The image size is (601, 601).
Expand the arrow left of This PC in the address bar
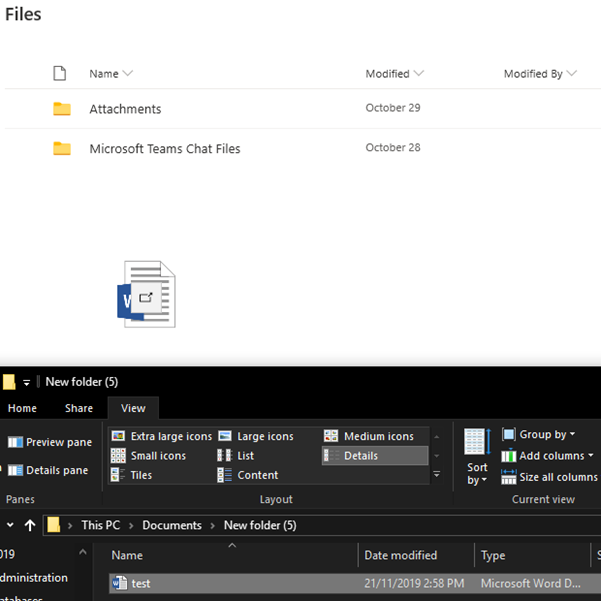70,525
